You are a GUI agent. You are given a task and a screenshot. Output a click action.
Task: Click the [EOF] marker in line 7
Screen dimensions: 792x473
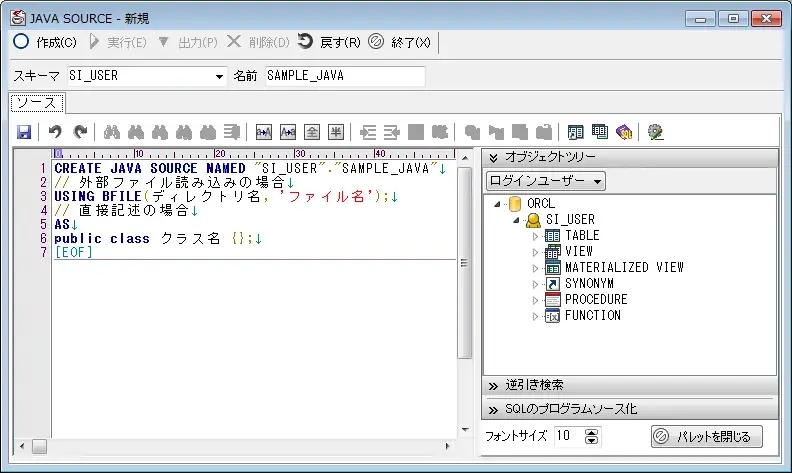pos(74,252)
